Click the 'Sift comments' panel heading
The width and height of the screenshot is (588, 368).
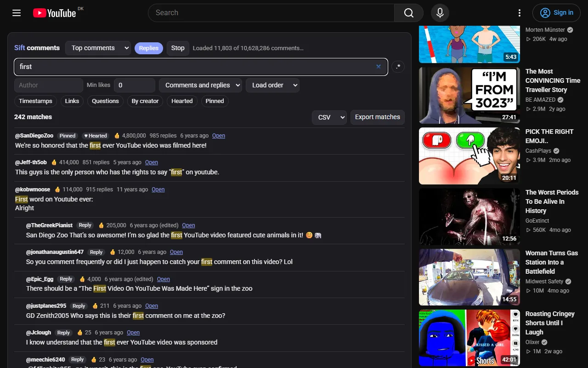coord(37,48)
